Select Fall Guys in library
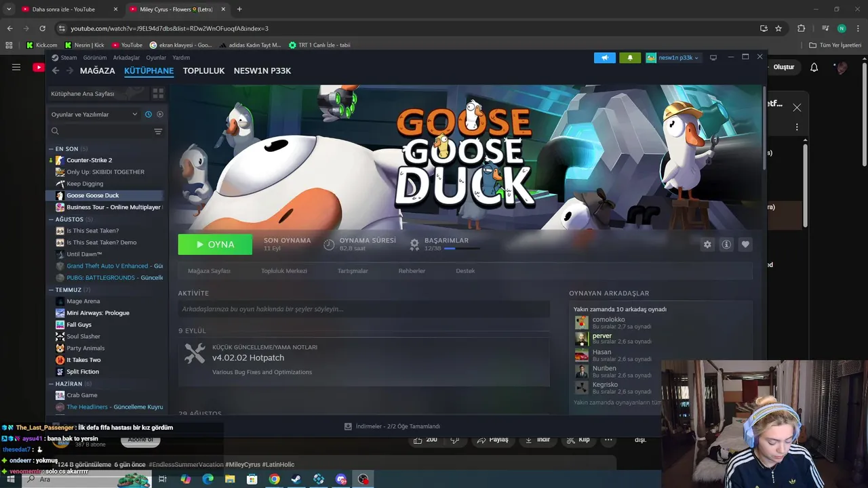The height and width of the screenshot is (488, 868). (79, 325)
